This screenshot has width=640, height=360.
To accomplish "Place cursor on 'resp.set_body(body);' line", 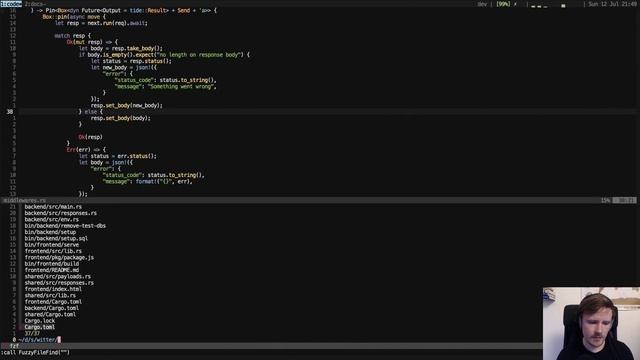I will point(120,118).
